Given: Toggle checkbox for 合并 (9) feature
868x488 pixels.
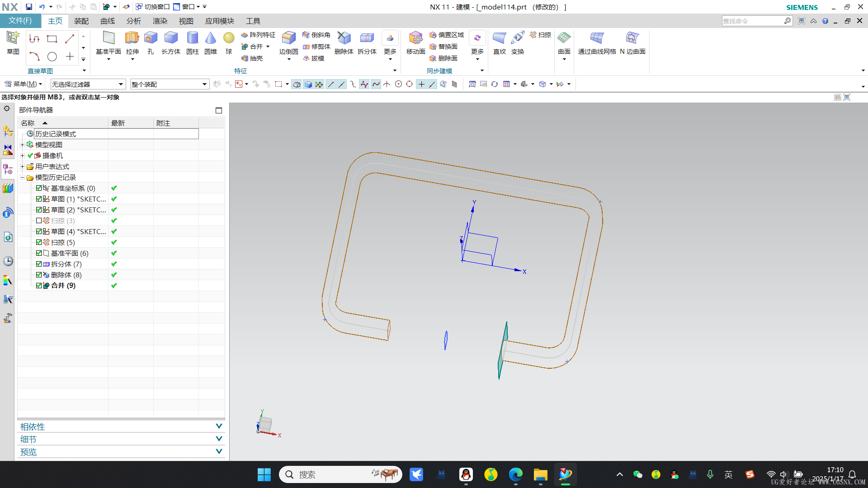Looking at the screenshot, I should point(39,286).
